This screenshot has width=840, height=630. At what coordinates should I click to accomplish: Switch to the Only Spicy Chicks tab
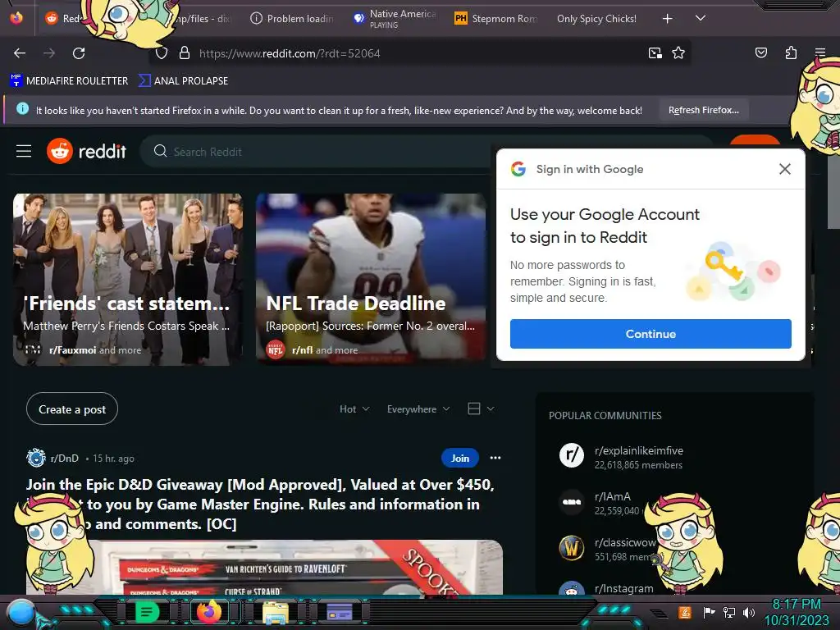(x=597, y=19)
